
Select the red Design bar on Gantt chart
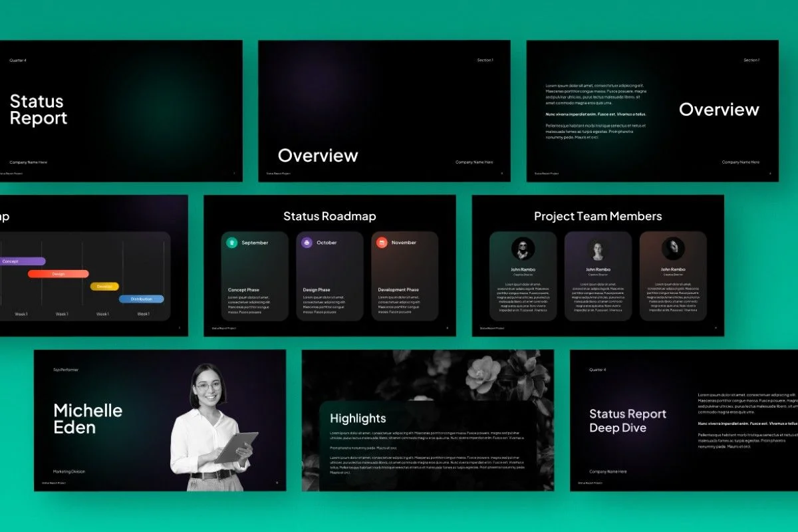coord(59,273)
